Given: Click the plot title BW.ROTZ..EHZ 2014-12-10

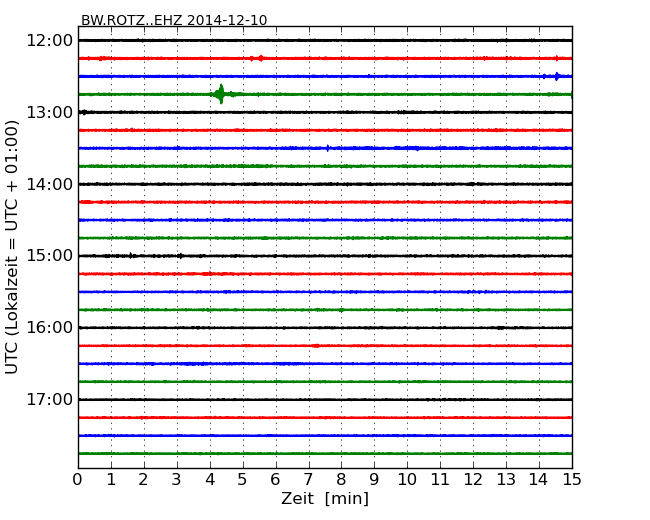Looking at the screenshot, I should (x=174, y=20).
